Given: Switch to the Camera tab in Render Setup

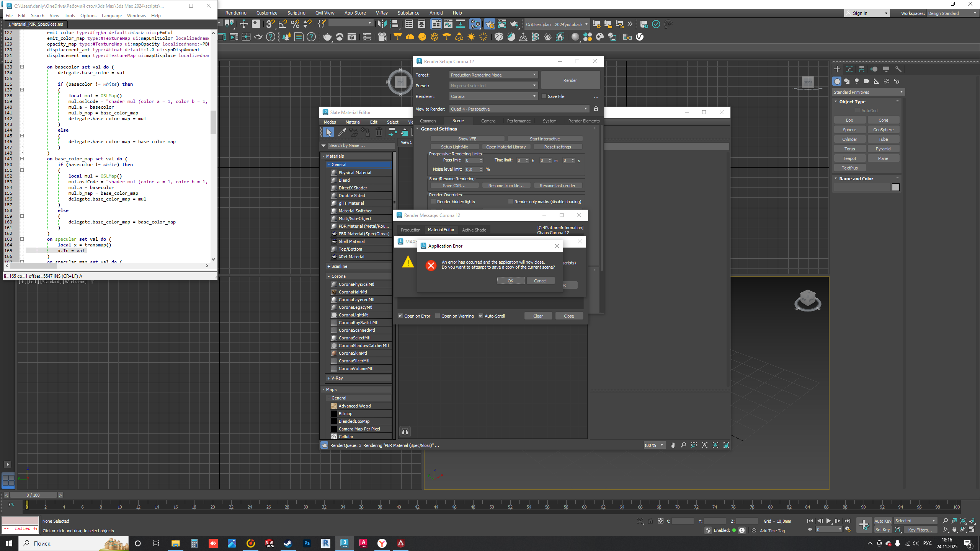Looking at the screenshot, I should click(x=488, y=121).
